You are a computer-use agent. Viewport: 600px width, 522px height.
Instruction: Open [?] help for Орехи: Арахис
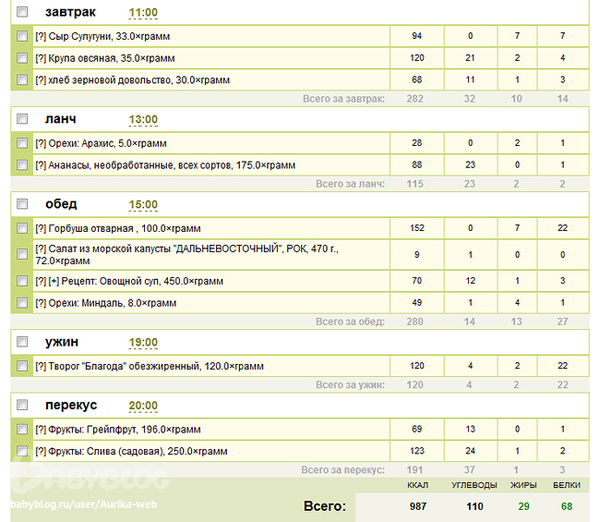[x=41, y=144]
